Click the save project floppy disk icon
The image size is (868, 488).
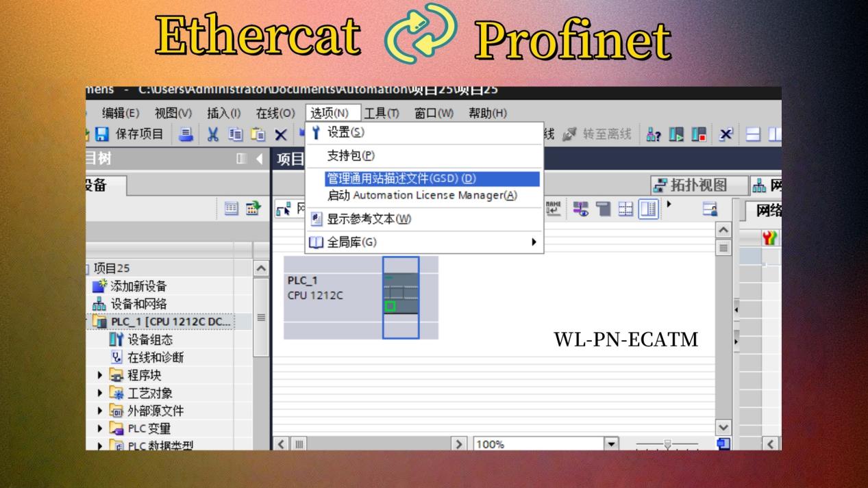pos(103,134)
